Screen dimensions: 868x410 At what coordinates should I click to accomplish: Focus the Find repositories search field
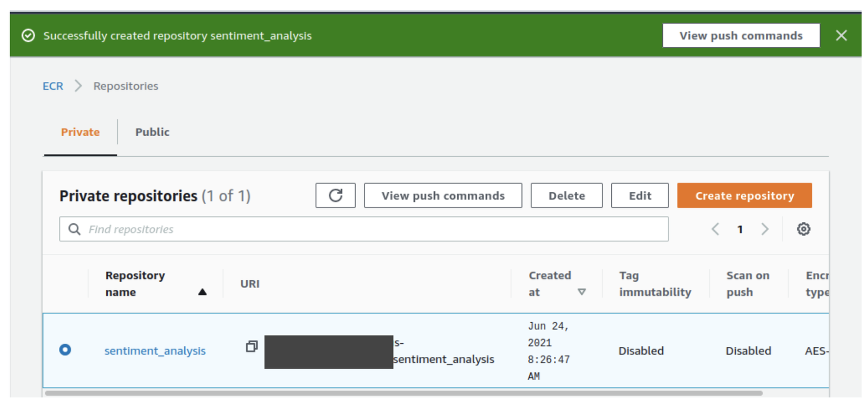pos(368,229)
